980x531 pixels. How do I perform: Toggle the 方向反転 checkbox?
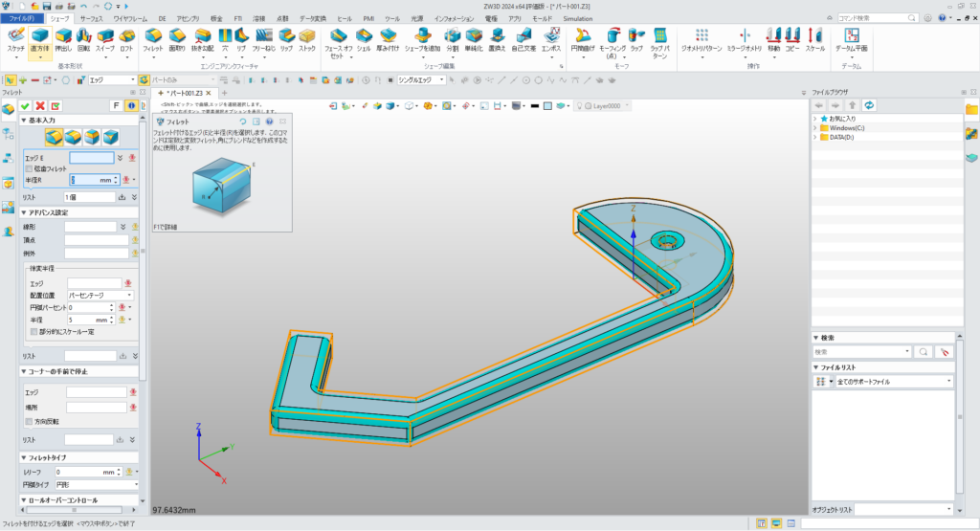pyautogui.click(x=28, y=421)
